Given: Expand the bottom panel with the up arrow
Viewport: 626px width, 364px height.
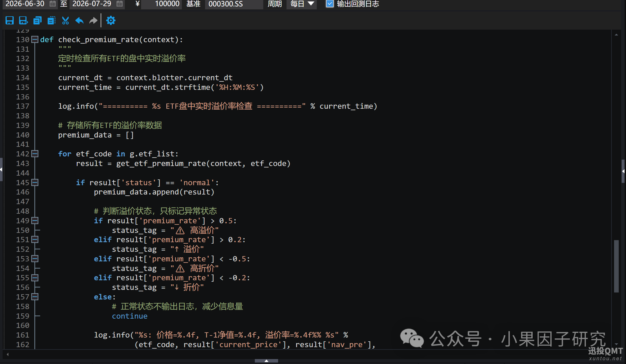Looking at the screenshot, I should click(x=266, y=361).
